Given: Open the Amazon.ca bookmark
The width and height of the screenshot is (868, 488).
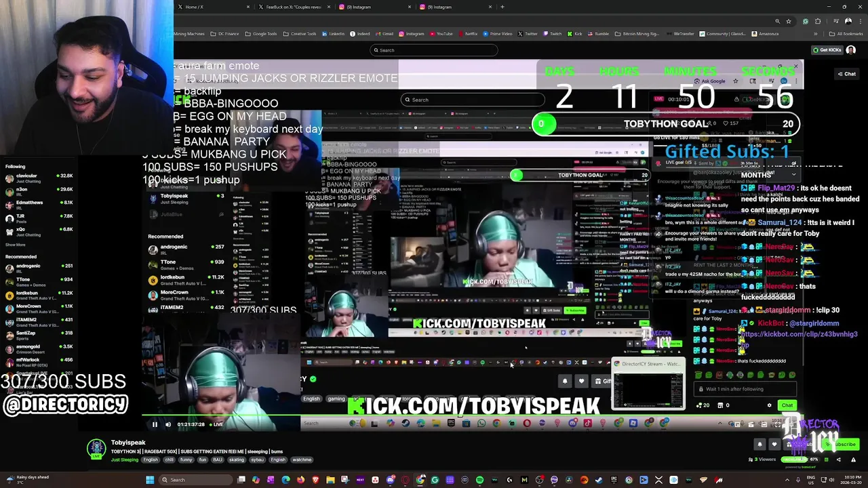Looking at the screenshot, I should (765, 34).
